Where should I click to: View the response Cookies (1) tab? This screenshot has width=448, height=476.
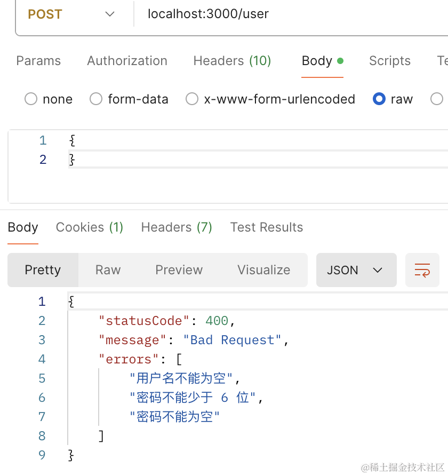[90, 227]
